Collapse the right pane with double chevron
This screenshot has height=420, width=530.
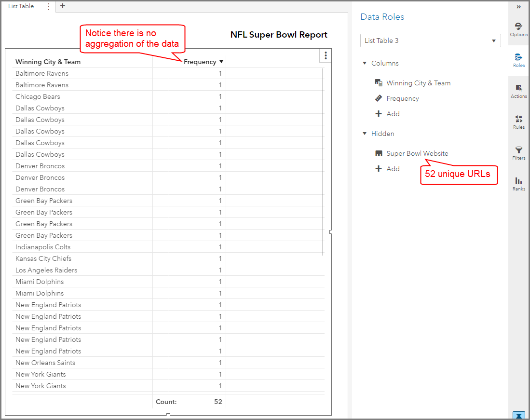518,7
